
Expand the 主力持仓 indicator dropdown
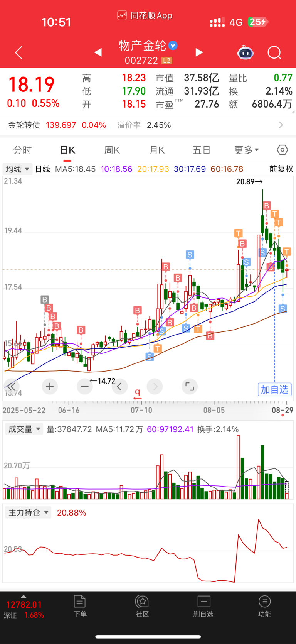click(x=28, y=512)
